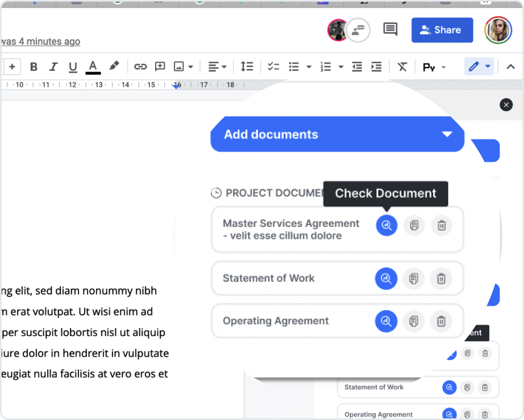Viewport: 524px width, 420px height.
Task: Open the highlight color pen tool
Action: pos(114,66)
